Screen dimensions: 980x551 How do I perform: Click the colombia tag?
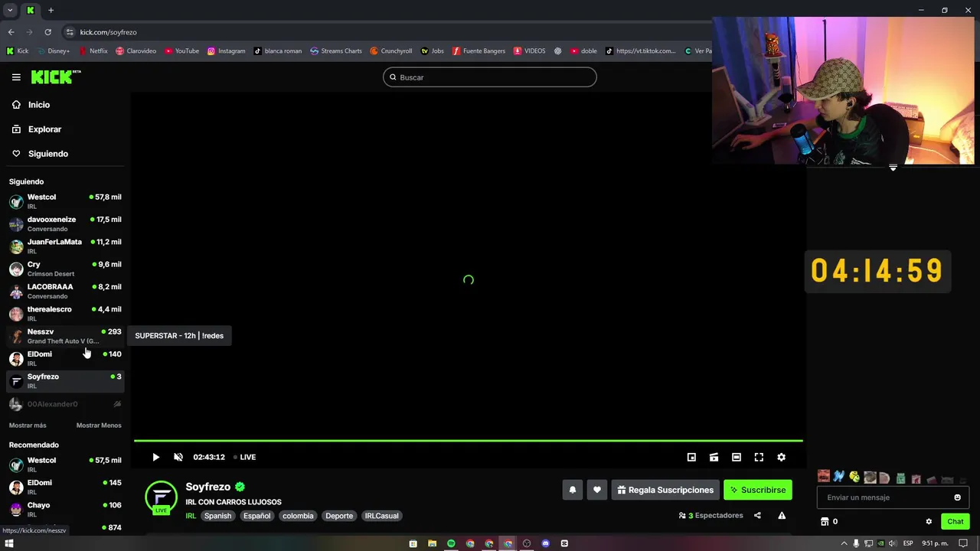pos(298,516)
